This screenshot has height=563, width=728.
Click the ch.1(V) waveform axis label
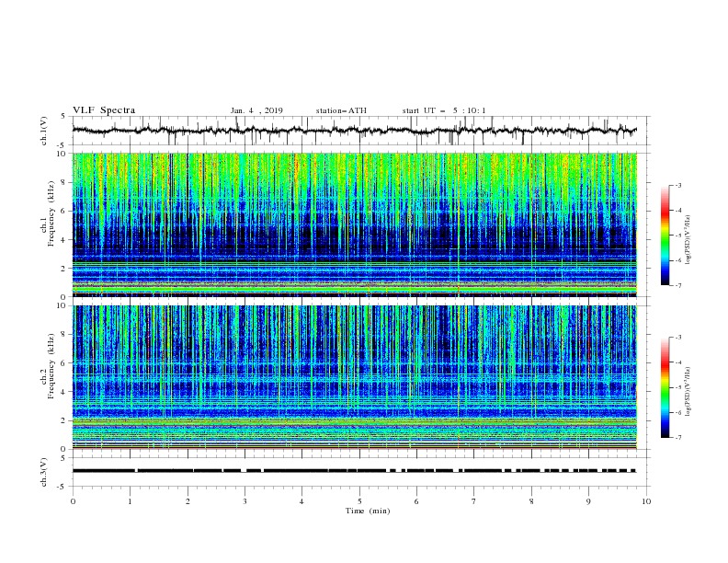click(x=44, y=131)
